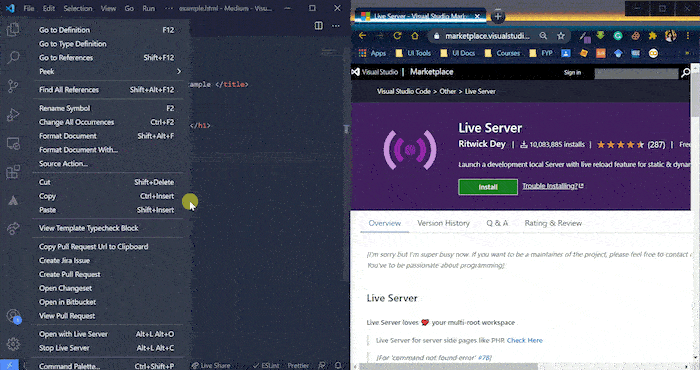Image resolution: width=700 pixels, height=370 pixels.
Task: Choose Go to Definition from context menu
Action: 107,30
